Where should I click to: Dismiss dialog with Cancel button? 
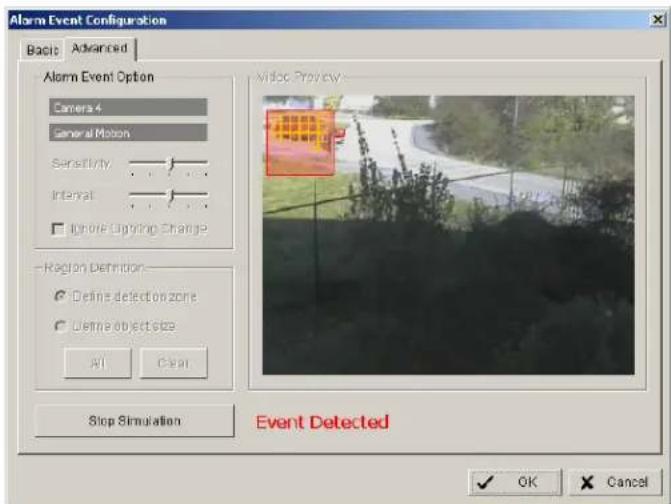pos(615,482)
